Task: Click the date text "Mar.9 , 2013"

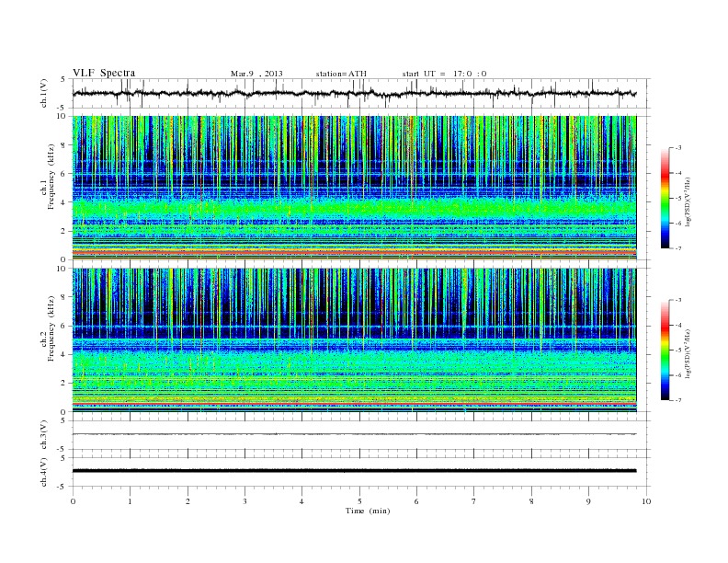Action: pos(256,74)
